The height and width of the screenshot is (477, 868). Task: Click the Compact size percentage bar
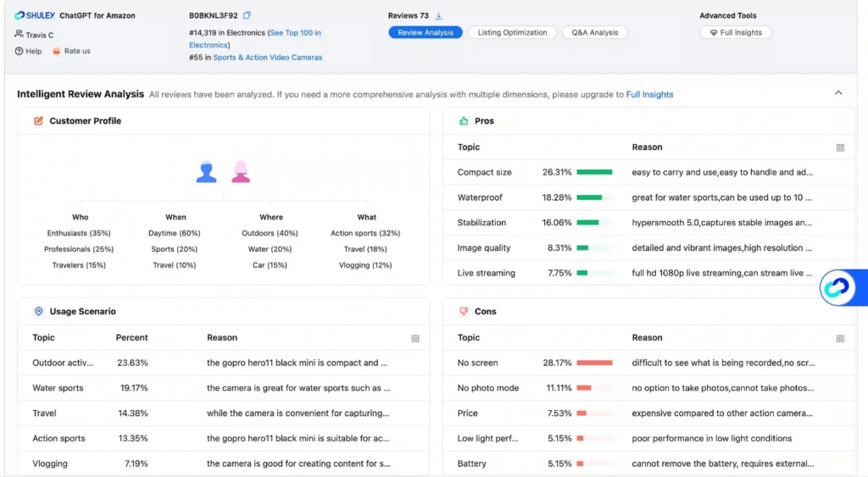(594, 172)
